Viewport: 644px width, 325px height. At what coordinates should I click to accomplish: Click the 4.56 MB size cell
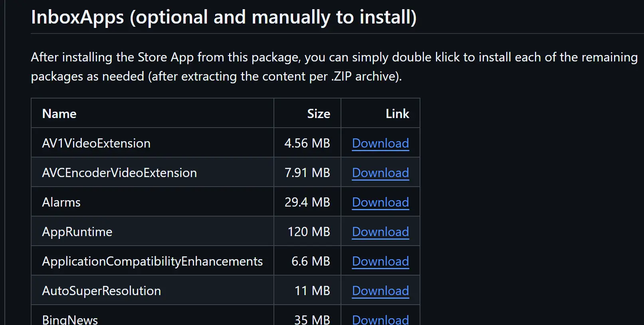pos(307,143)
